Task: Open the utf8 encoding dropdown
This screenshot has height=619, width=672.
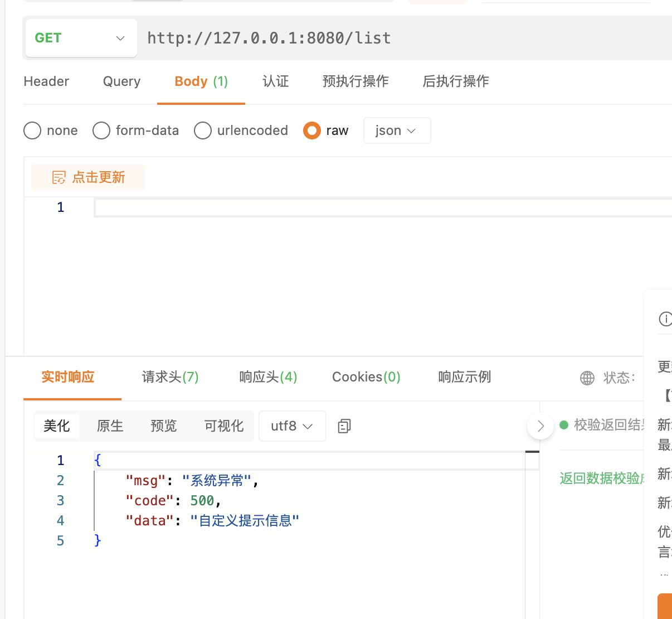Action: pyautogui.click(x=293, y=426)
